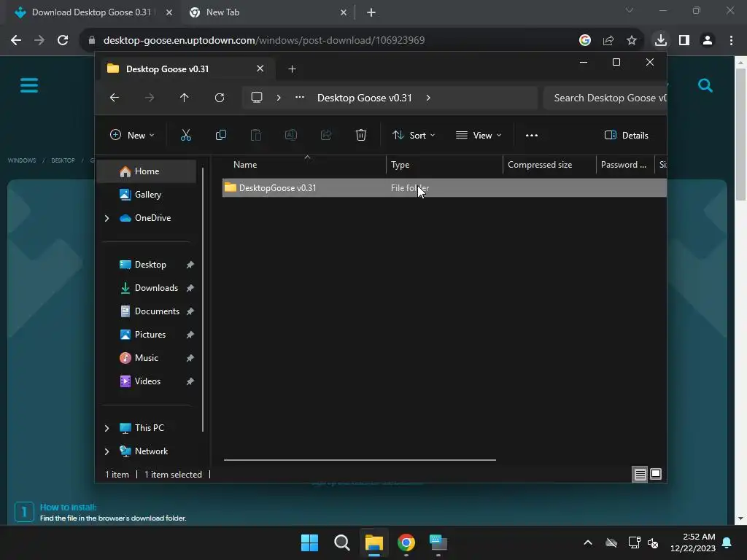Sort by the Name column header
Screen dimensions: 747x560
(304, 165)
